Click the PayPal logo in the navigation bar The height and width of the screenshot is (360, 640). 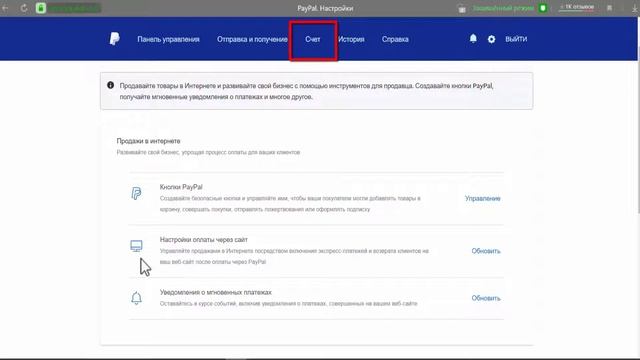115,39
